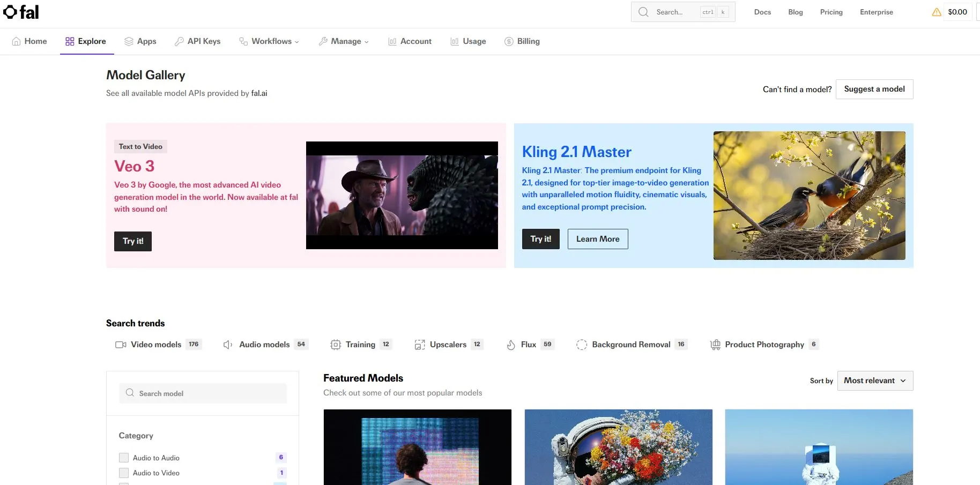The height and width of the screenshot is (485, 980).
Task: Click the Product Photography cart icon
Action: [x=715, y=345]
